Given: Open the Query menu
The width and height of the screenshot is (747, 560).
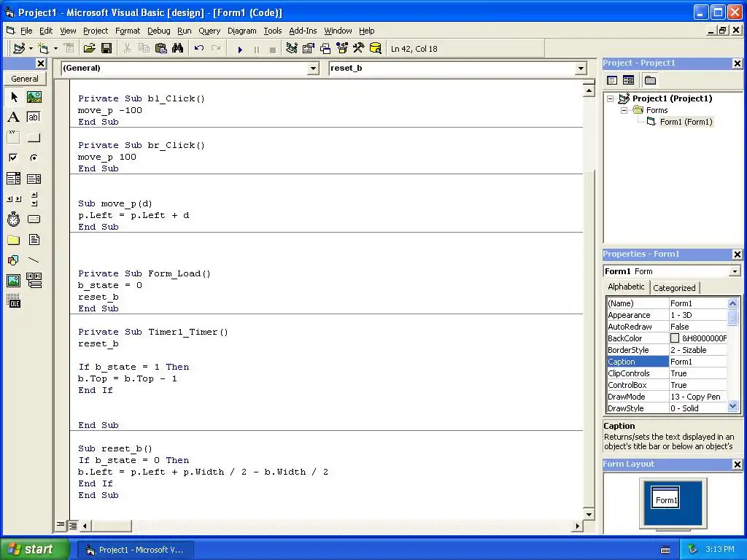Looking at the screenshot, I should (x=209, y=31).
